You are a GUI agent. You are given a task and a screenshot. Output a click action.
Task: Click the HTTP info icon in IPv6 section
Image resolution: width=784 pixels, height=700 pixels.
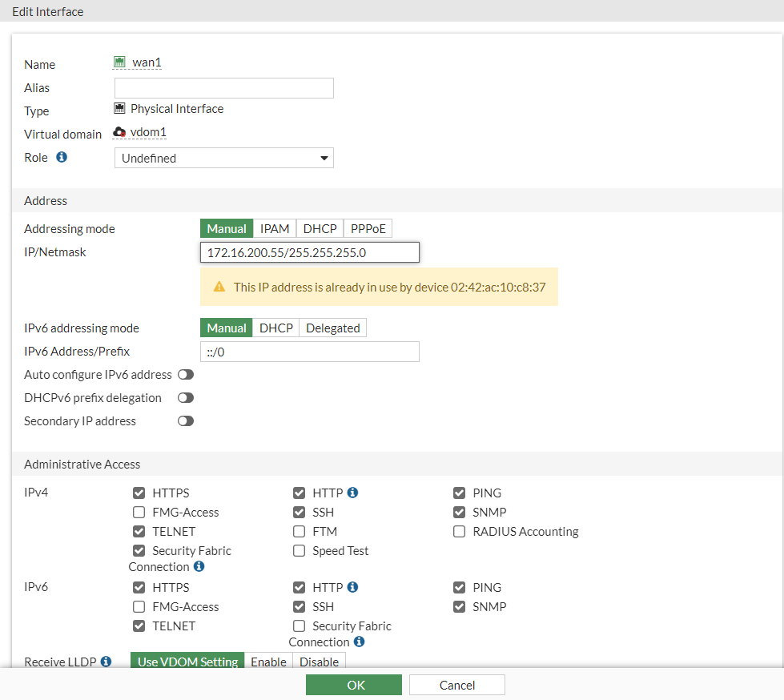tap(351, 587)
